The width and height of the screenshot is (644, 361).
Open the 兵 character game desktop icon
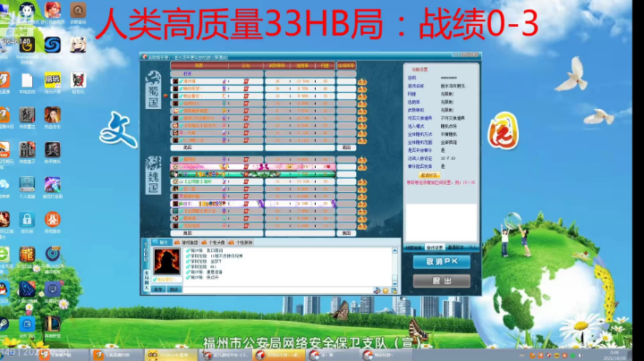tap(53, 150)
